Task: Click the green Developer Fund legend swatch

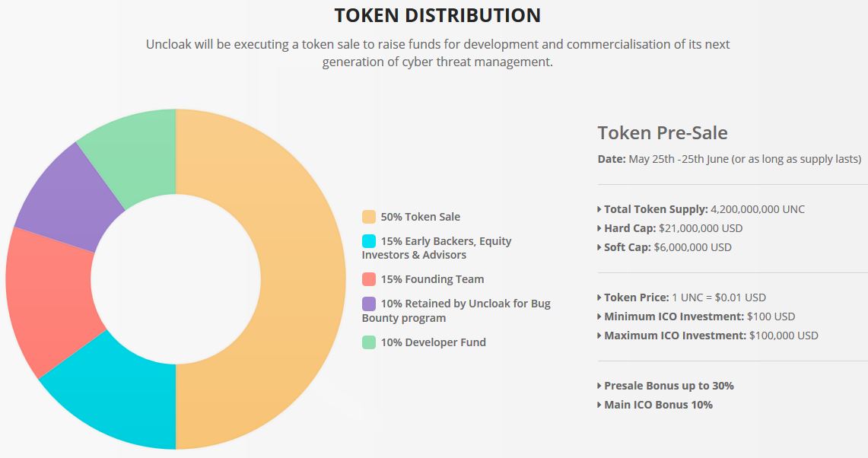Action: [x=369, y=342]
